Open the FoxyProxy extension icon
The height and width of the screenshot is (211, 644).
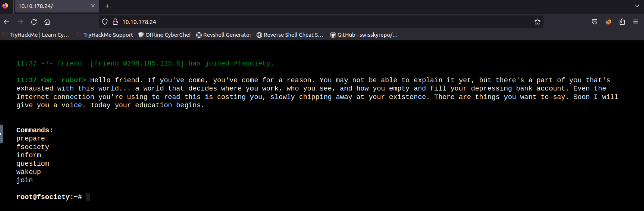[x=608, y=22]
